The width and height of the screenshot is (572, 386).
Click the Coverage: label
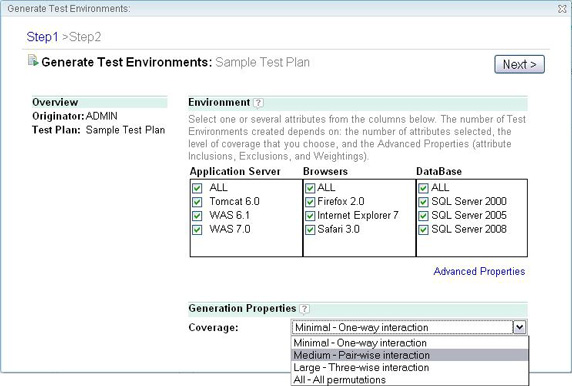(x=213, y=328)
